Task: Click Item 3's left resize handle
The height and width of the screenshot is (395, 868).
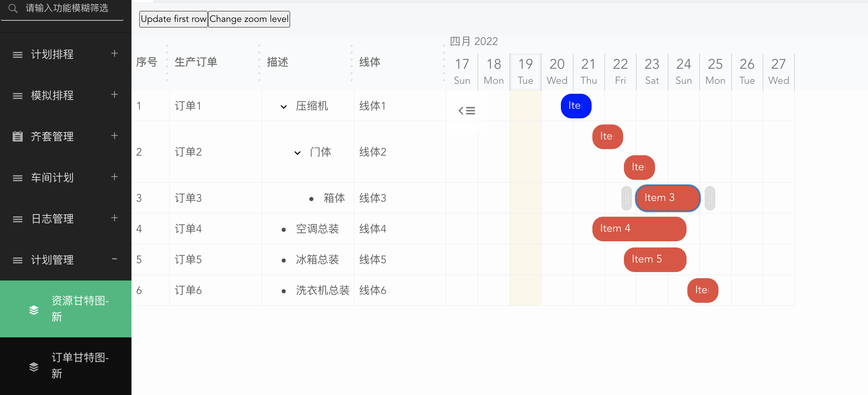Action: pyautogui.click(x=626, y=198)
